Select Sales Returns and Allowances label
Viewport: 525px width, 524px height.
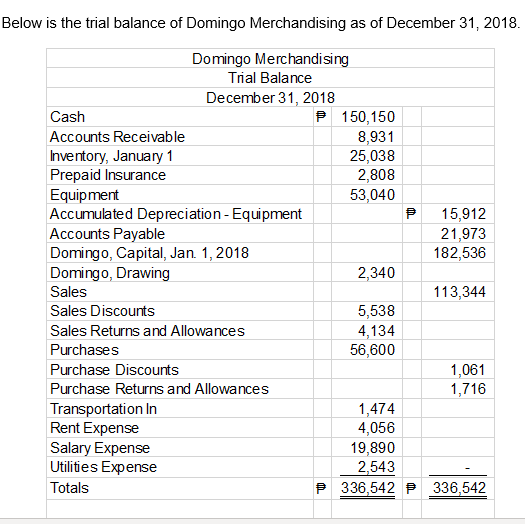[147, 331]
